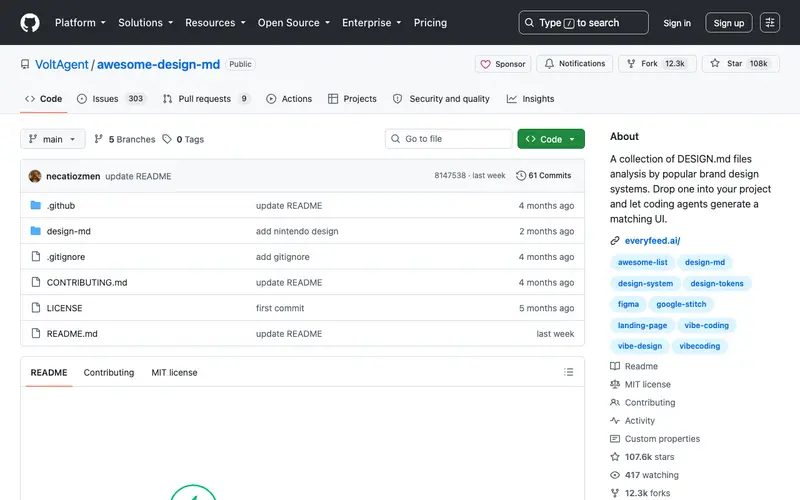Select the design-tokens topic tag
The image size is (800, 500).
point(717,284)
